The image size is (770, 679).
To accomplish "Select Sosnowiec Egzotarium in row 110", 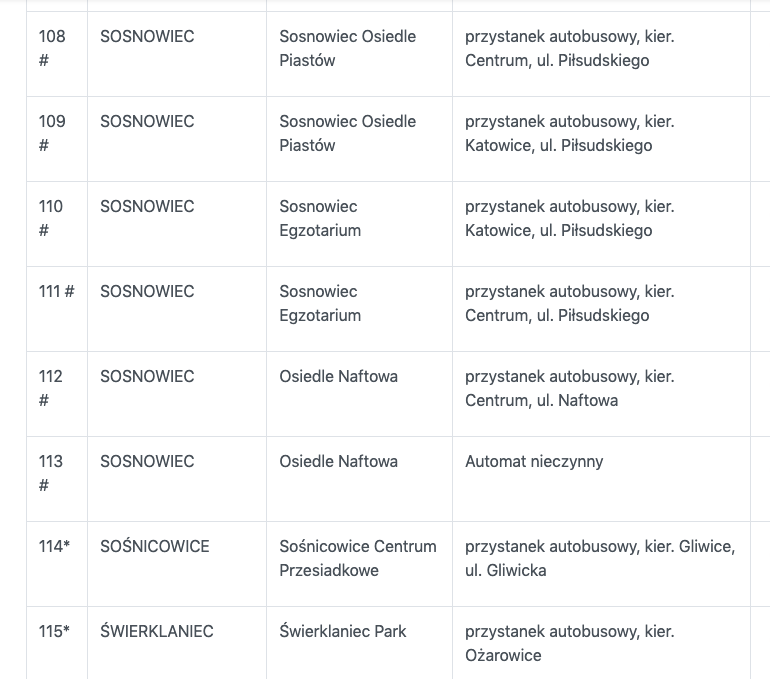I will [320, 218].
